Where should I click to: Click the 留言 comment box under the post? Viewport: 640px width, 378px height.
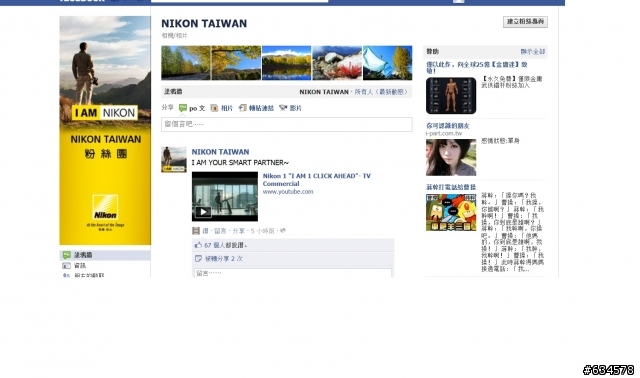pyautogui.click(x=292, y=273)
